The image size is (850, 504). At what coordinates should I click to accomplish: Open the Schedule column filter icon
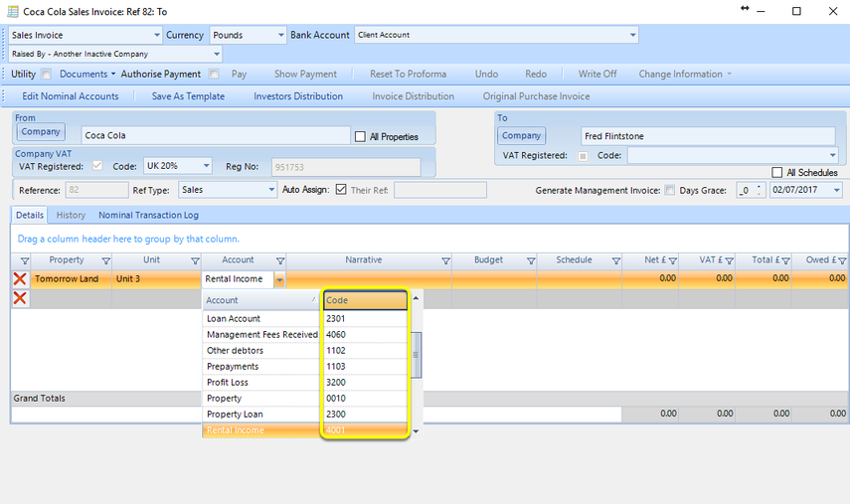(615, 261)
